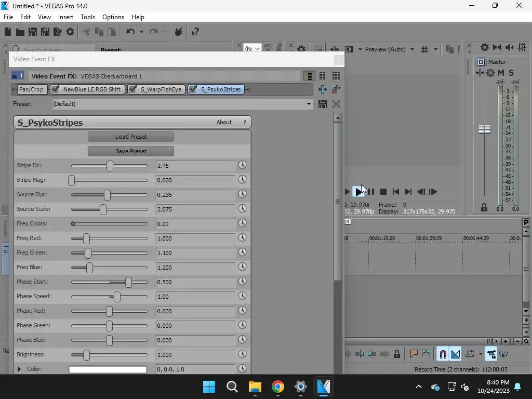Toggle automatic crossfades on timeline toolbar
Screen dimensions: 532x399
coord(456,354)
